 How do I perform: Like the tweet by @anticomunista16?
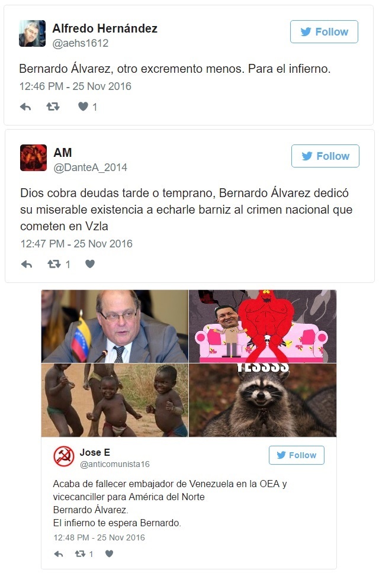pos(109,553)
